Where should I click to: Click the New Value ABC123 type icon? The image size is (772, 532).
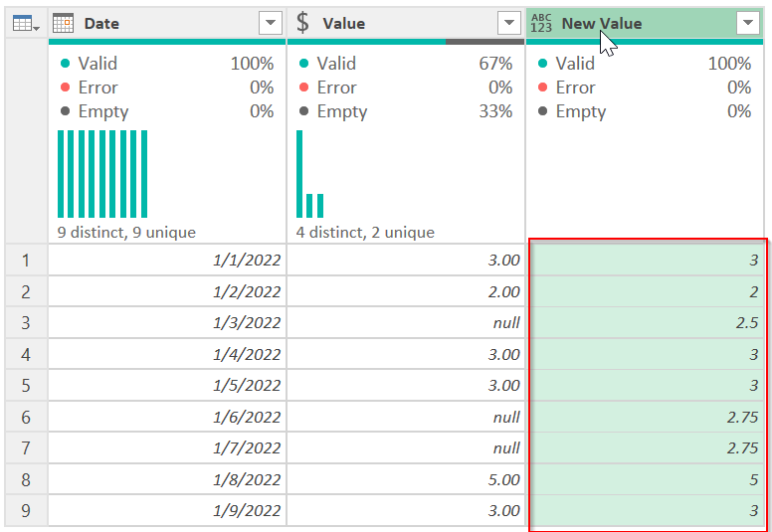click(x=541, y=23)
